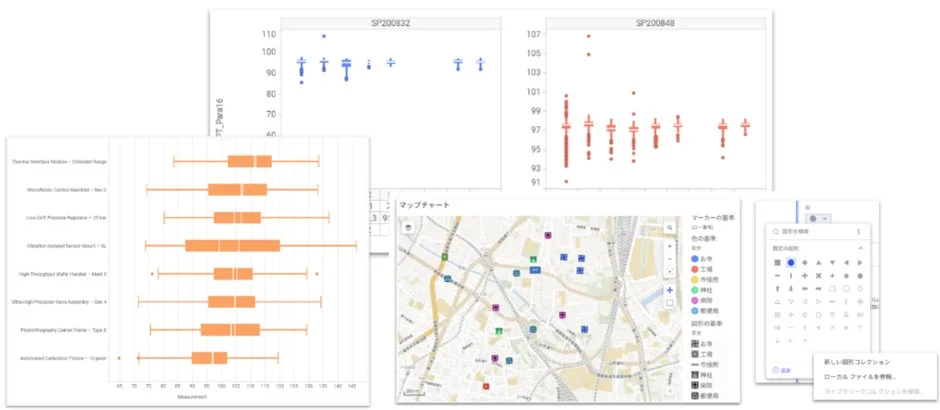Click the map search magnifier icon
The height and width of the screenshot is (410, 940).
(670, 228)
